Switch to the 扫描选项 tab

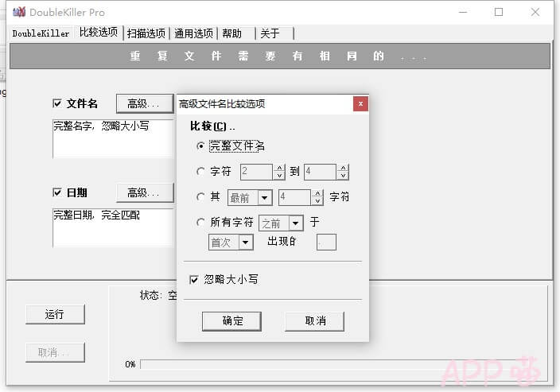[x=146, y=33]
